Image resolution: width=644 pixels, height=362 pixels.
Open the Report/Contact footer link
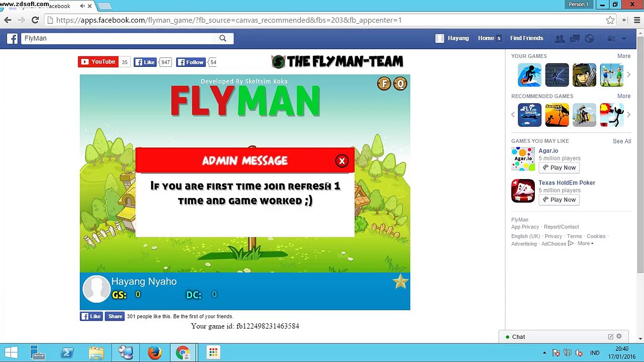coord(561,227)
